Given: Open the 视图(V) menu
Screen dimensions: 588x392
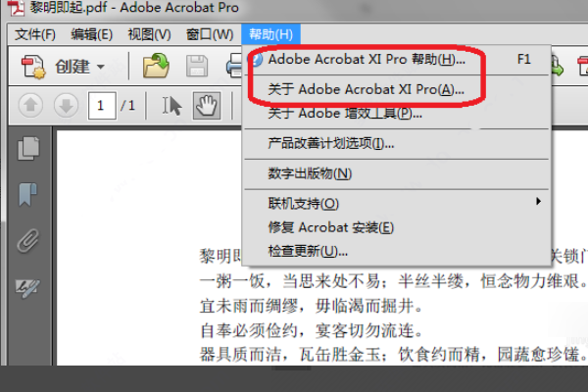Looking at the screenshot, I should click(x=149, y=35).
